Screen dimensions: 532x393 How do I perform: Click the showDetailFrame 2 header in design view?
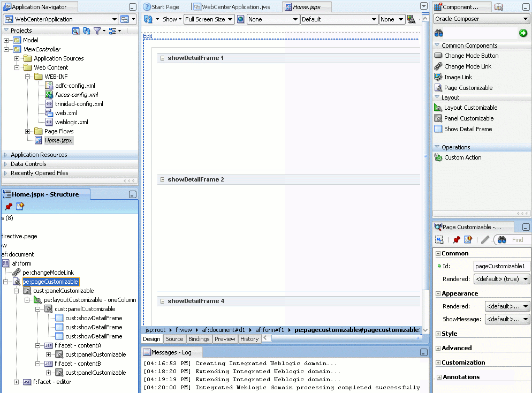coord(288,179)
